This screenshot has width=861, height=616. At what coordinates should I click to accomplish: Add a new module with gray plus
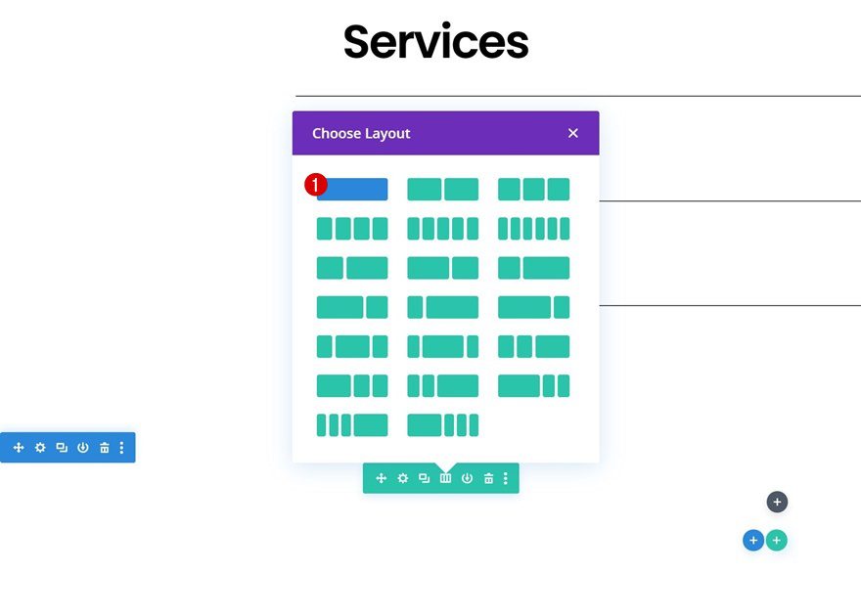tap(777, 503)
